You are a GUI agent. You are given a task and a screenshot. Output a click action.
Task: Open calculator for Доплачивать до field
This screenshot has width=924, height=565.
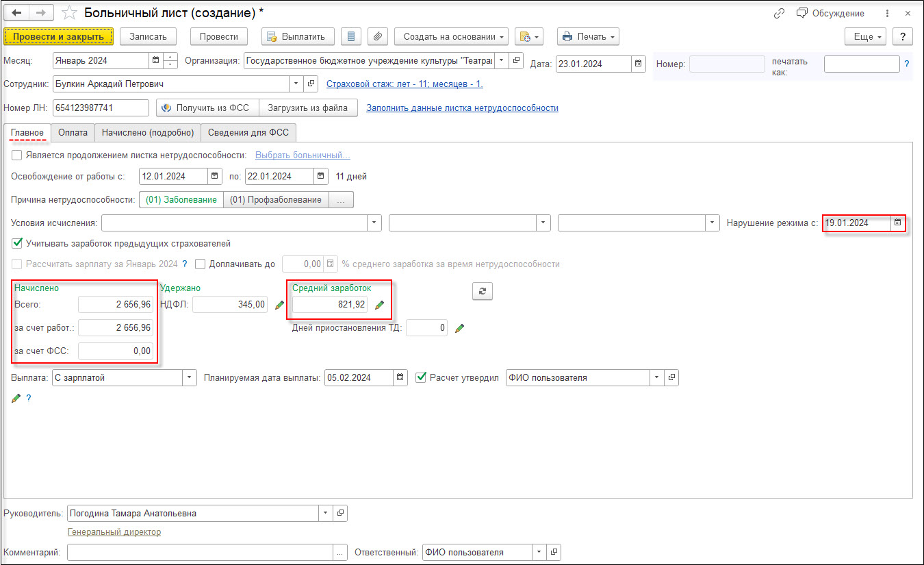[331, 264]
